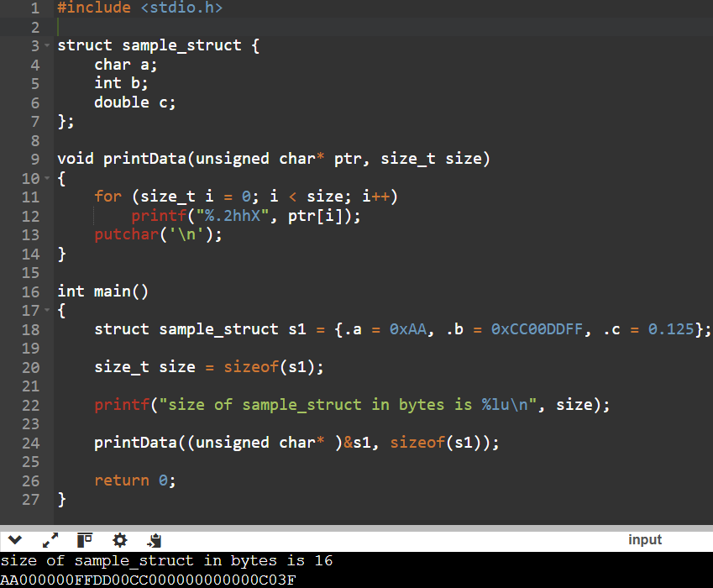Switch to the input tab
713x588 pixels.
645,540
